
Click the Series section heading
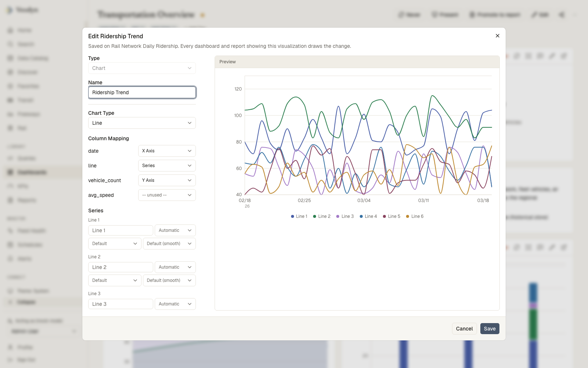96,210
